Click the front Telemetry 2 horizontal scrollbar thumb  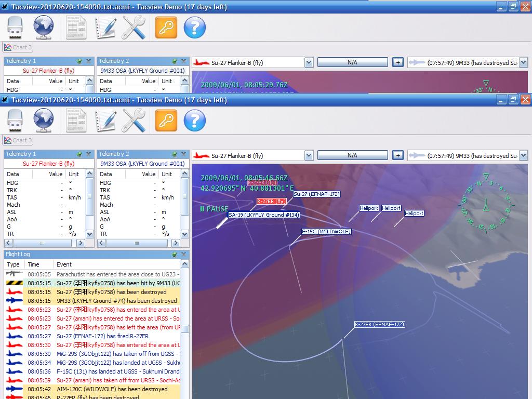tap(137, 243)
